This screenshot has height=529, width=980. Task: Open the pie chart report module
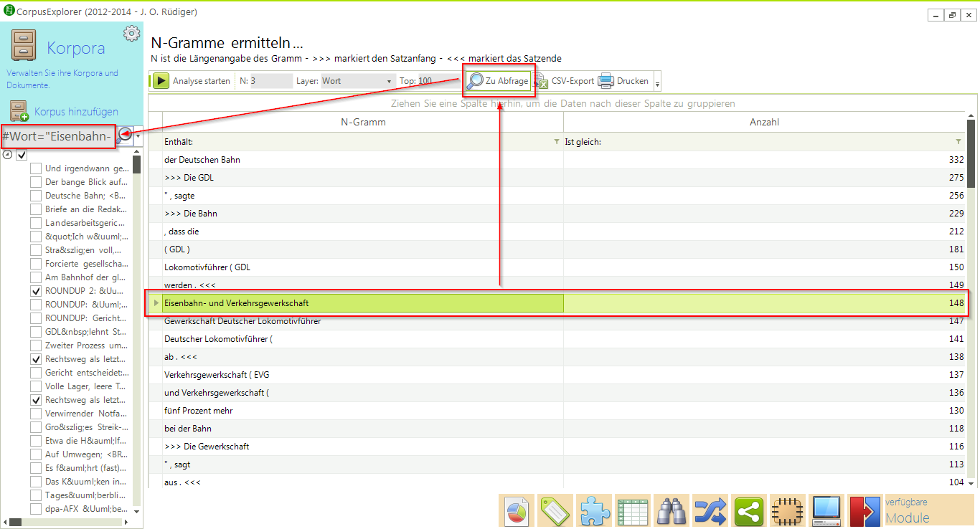(516, 511)
